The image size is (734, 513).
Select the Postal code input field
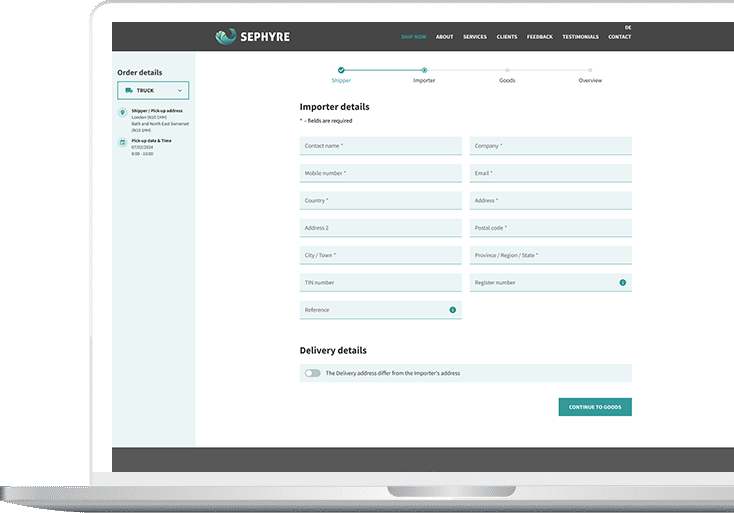(x=550, y=228)
